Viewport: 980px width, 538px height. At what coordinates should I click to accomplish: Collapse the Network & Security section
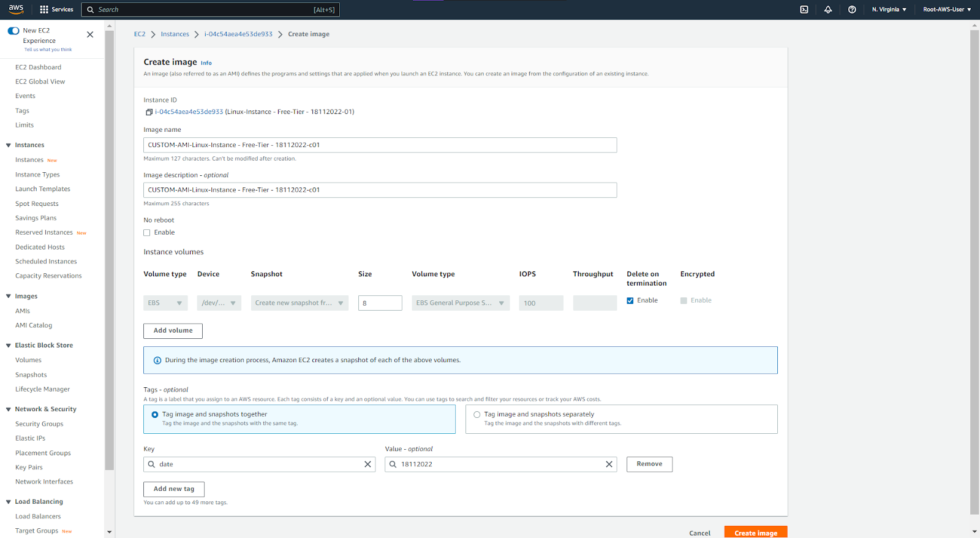pyautogui.click(x=9, y=409)
